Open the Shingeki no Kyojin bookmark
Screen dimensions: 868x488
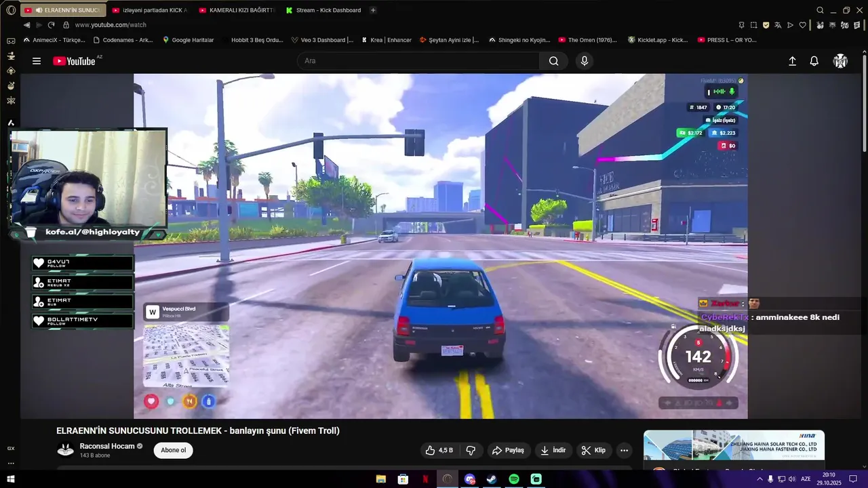point(519,40)
